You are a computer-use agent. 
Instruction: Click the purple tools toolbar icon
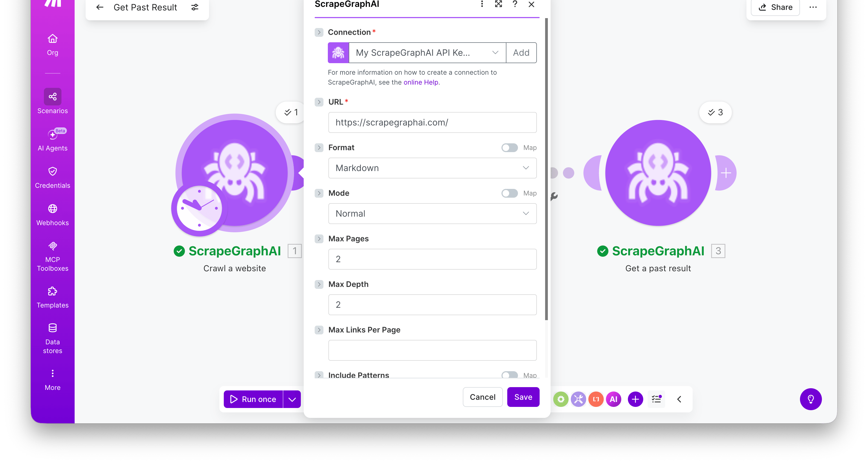click(578, 399)
